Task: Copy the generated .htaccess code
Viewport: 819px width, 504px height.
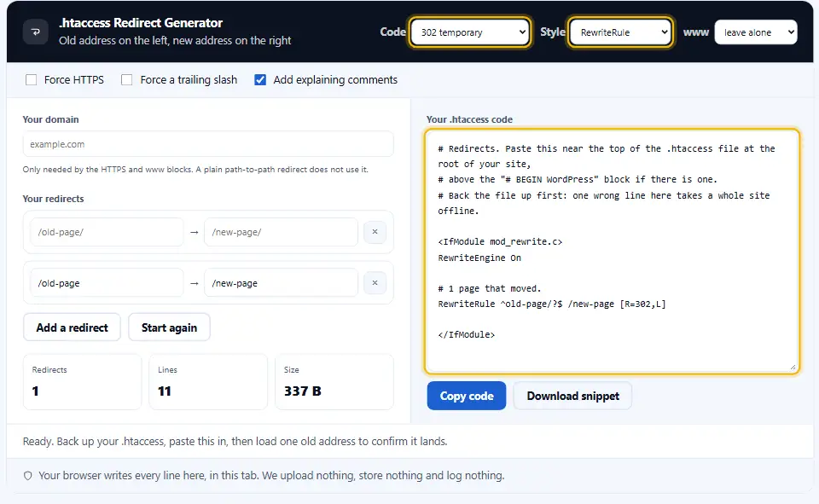Action: (x=467, y=396)
